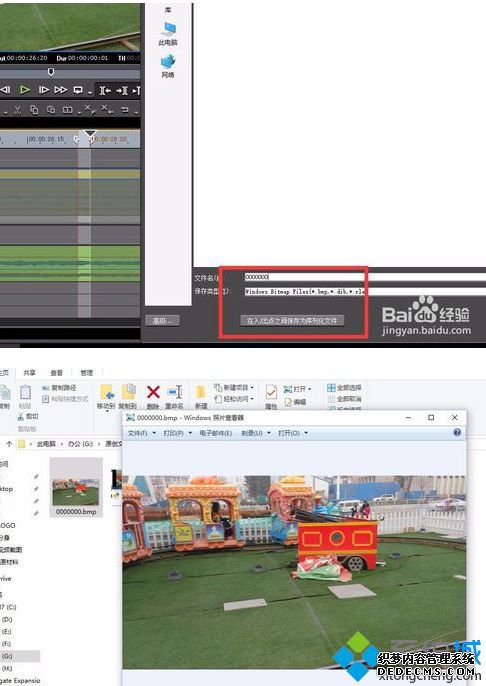
Task: Switch to the 管理 ribbon tab
Action: (x=87, y=373)
